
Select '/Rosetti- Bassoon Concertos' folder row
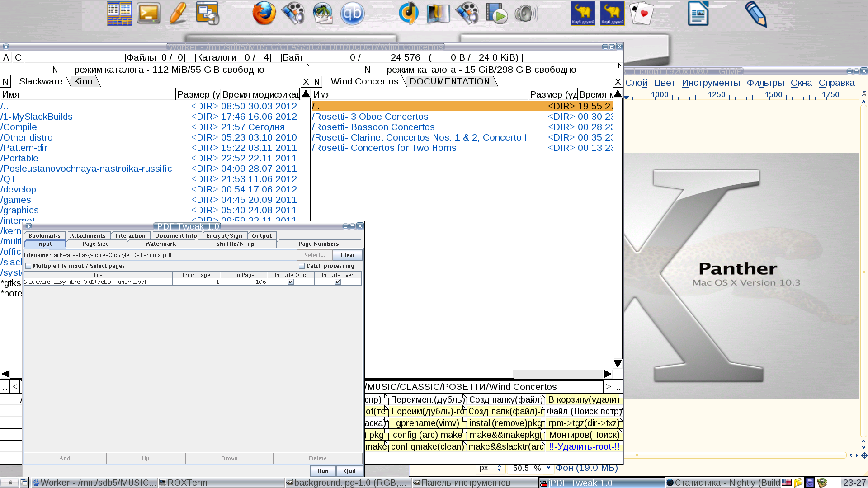coord(462,127)
